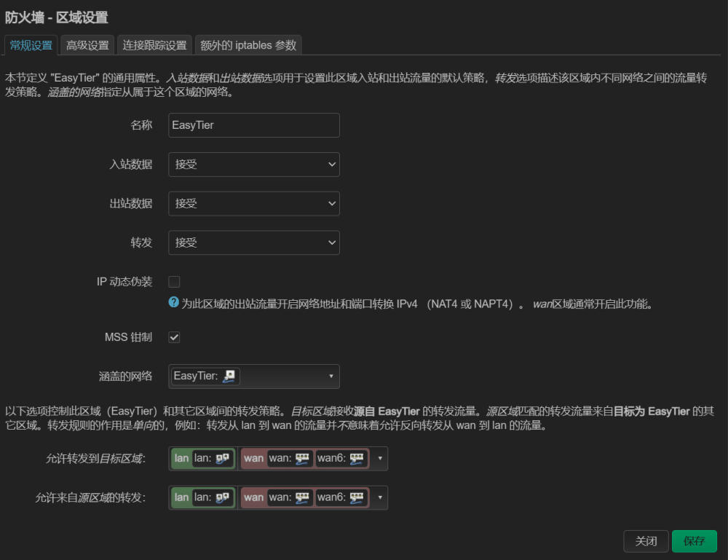Click the 允许转发到目标区域 label
The width and height of the screenshot is (728, 560).
point(95,459)
